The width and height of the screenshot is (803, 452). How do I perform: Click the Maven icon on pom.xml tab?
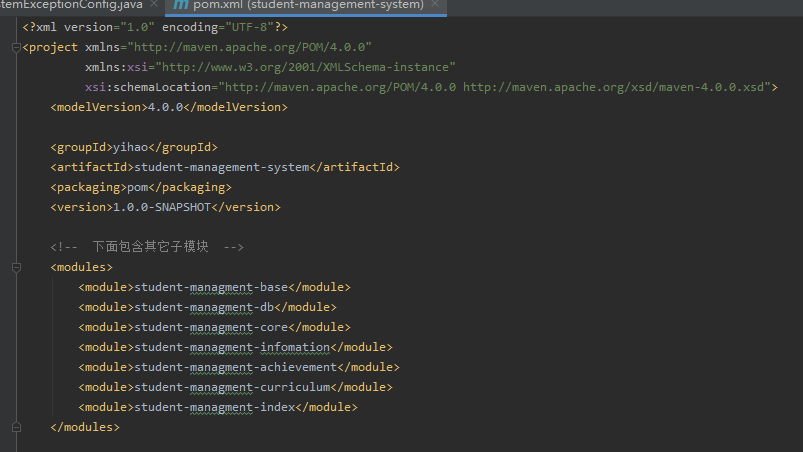point(180,5)
